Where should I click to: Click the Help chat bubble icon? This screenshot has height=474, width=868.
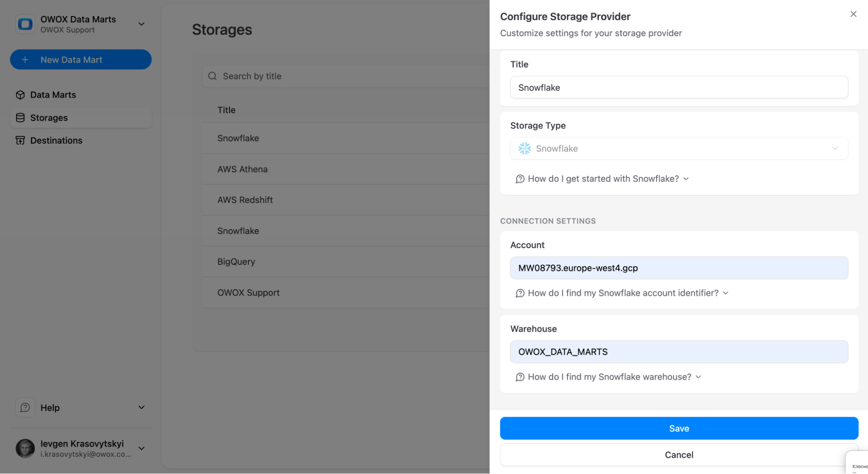25,408
